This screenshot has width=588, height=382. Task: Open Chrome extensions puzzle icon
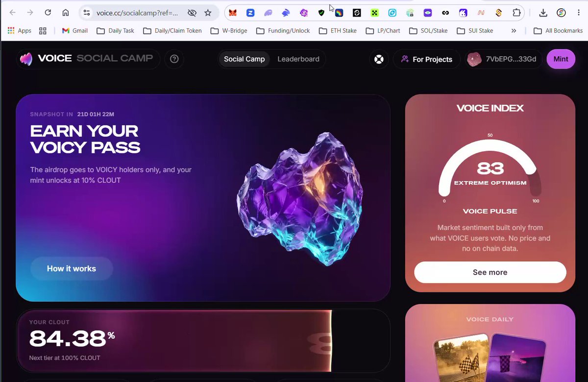tap(516, 13)
